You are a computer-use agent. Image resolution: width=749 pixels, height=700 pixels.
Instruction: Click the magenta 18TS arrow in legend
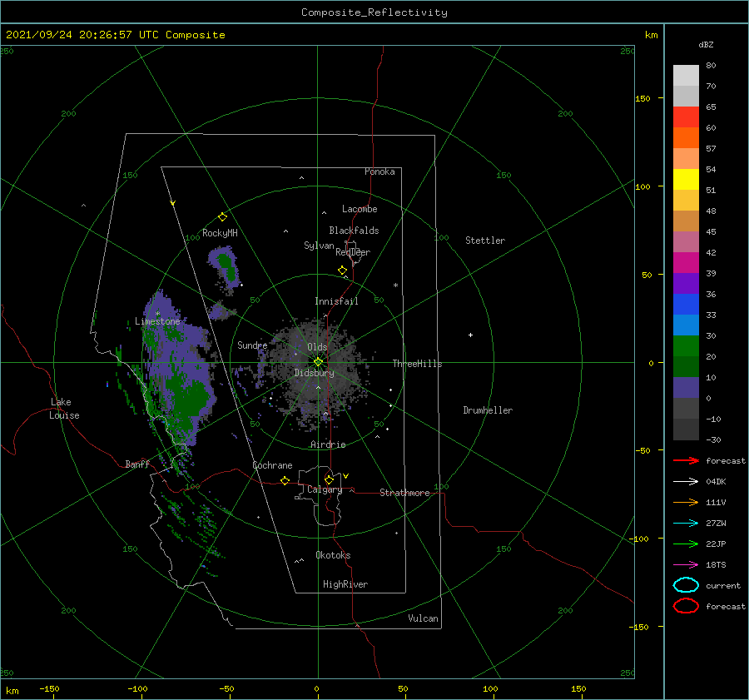686,565
